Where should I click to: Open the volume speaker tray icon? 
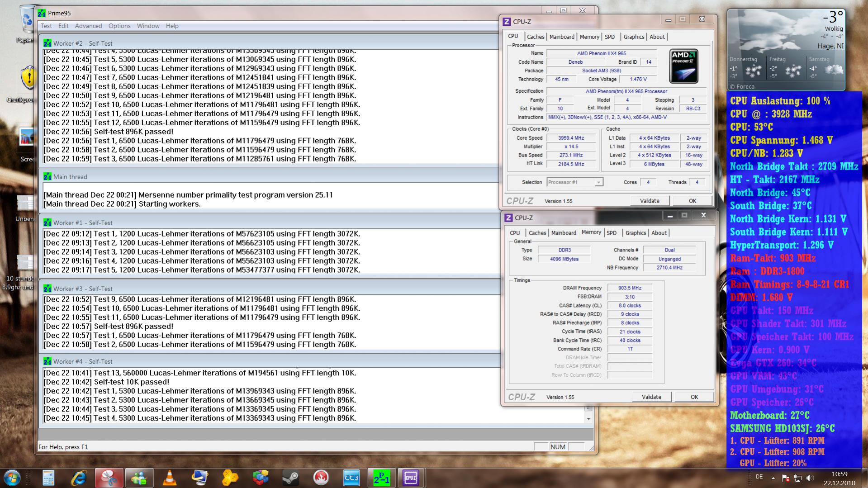810,478
